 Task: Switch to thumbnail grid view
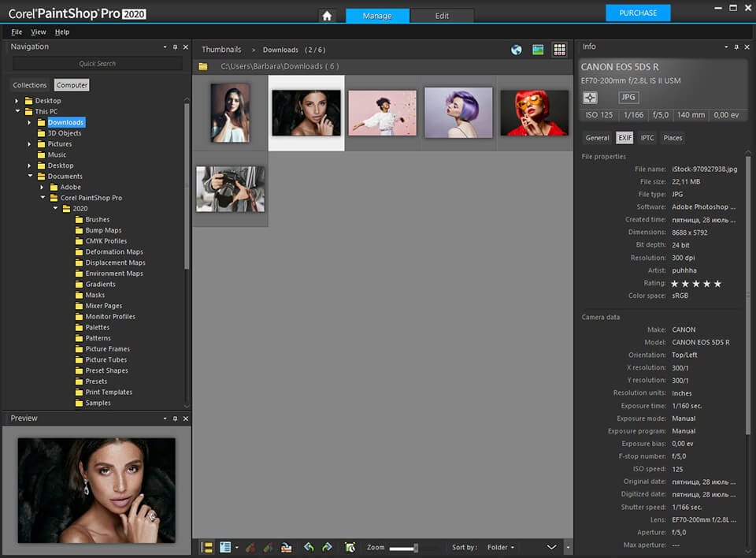[559, 49]
